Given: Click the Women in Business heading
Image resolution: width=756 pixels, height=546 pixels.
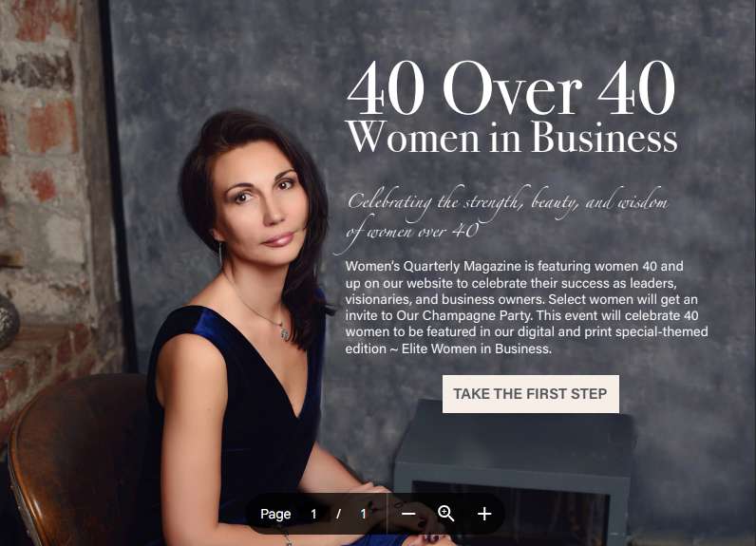Looking at the screenshot, I should point(512,137).
